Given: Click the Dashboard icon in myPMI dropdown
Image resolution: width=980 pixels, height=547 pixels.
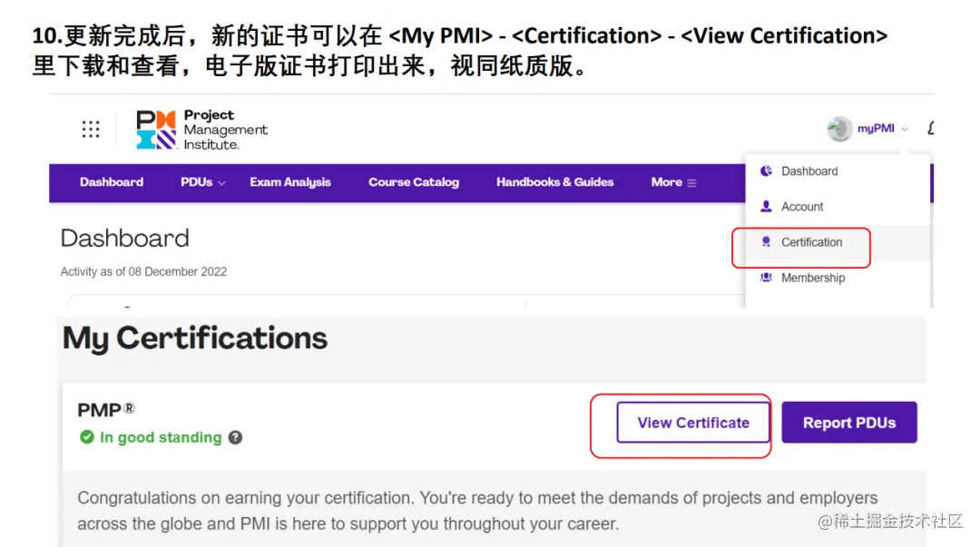Looking at the screenshot, I should click(x=766, y=171).
